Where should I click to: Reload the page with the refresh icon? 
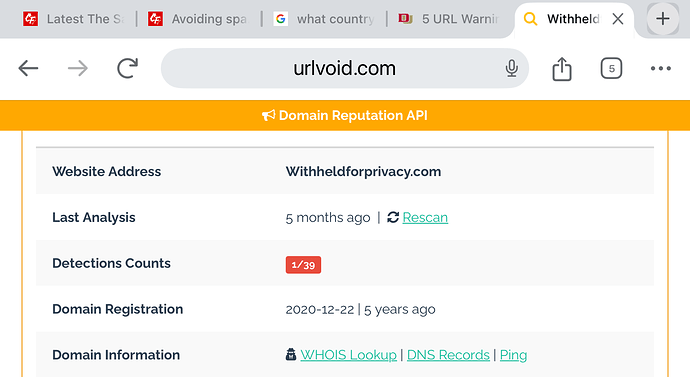[128, 68]
